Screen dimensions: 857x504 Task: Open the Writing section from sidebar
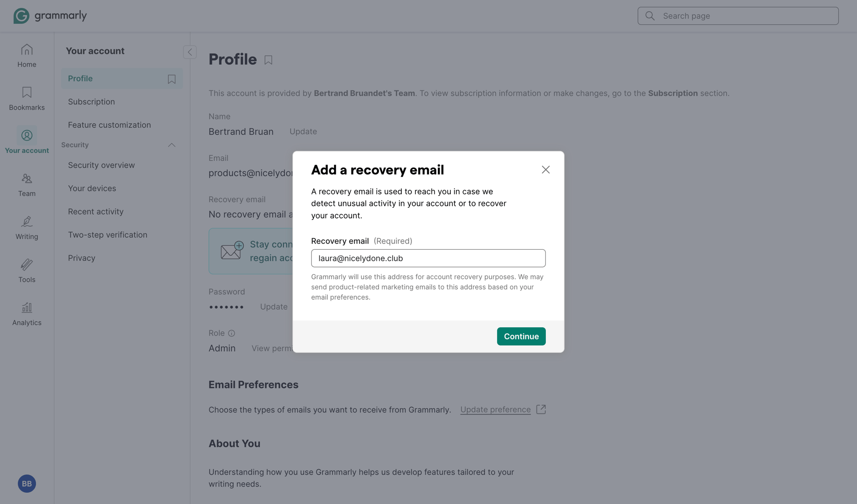tap(26, 227)
